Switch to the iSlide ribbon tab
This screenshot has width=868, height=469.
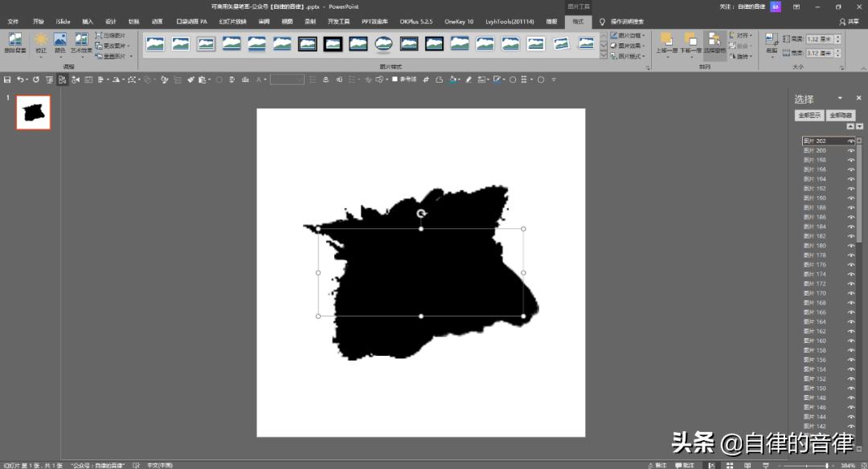[63, 21]
